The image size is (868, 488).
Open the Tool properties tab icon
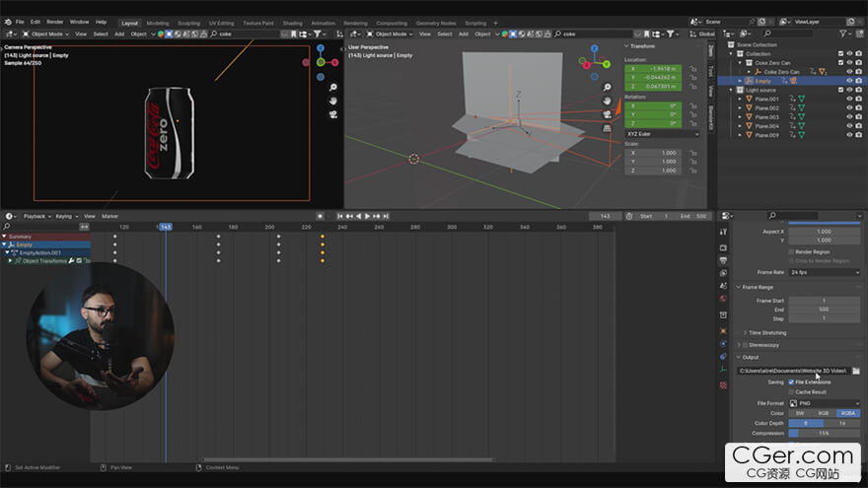[723, 232]
